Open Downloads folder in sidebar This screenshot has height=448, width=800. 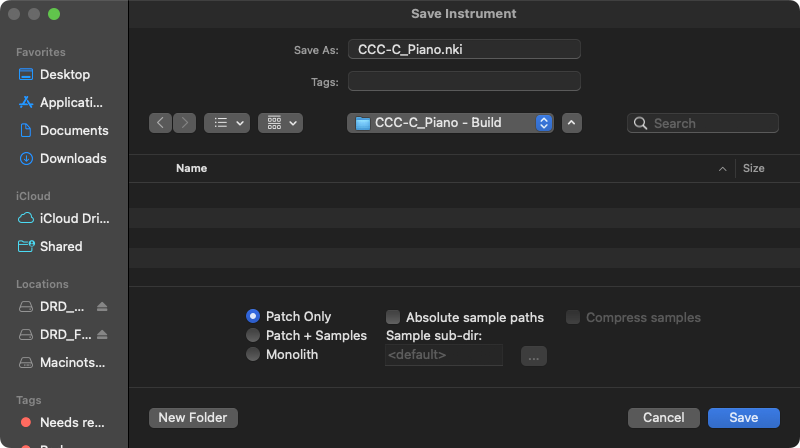tap(72, 159)
